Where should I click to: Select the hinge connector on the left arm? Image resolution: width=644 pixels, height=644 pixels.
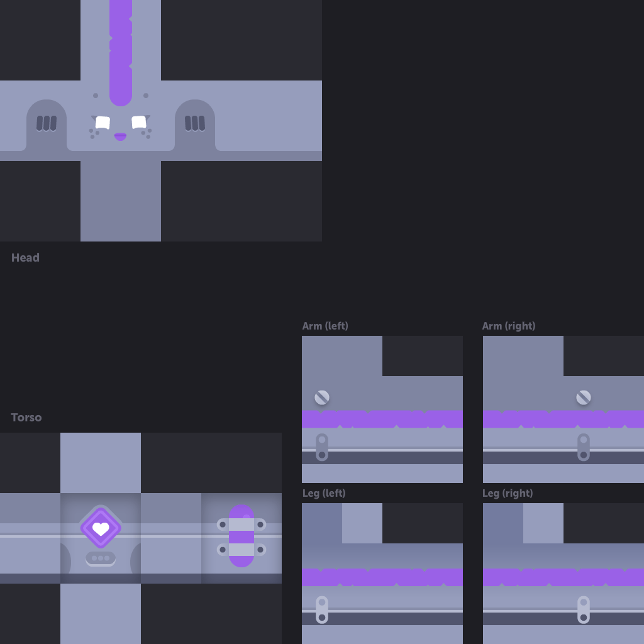322,447
